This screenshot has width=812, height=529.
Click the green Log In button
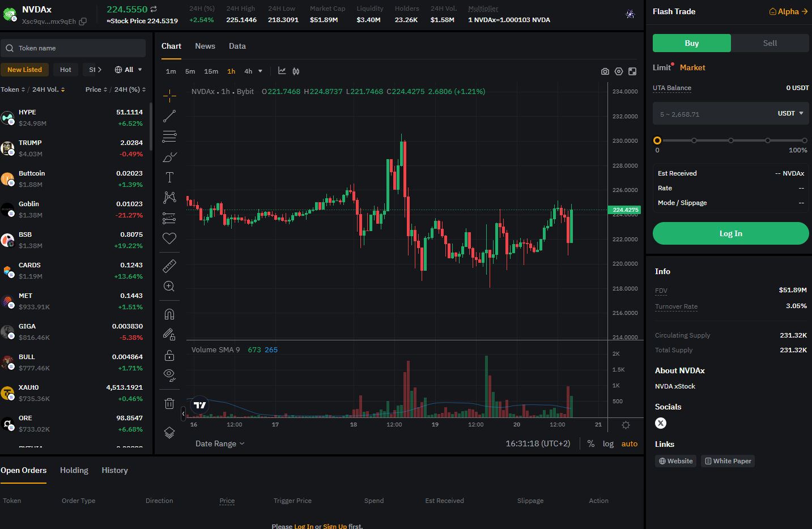tap(731, 233)
